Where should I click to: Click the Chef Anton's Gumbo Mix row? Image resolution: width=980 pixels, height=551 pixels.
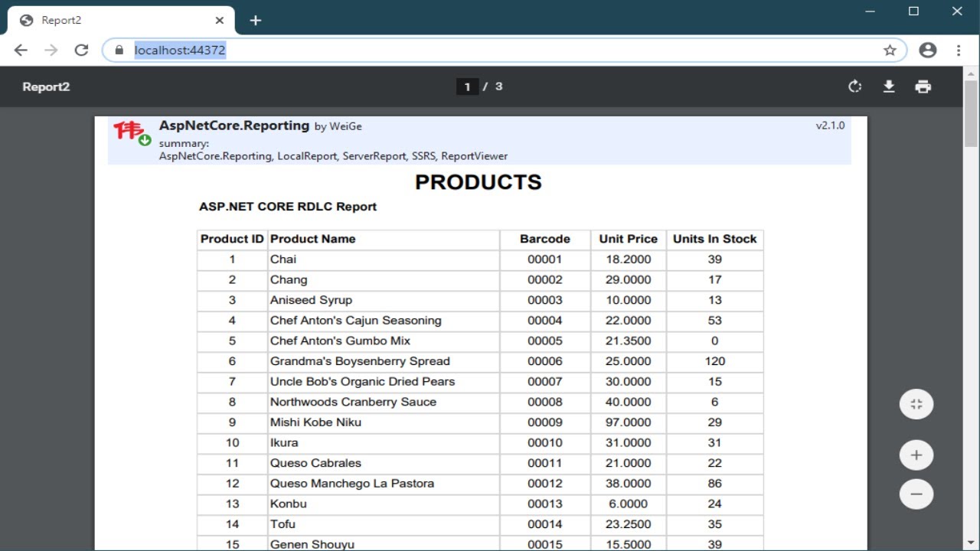tap(340, 341)
